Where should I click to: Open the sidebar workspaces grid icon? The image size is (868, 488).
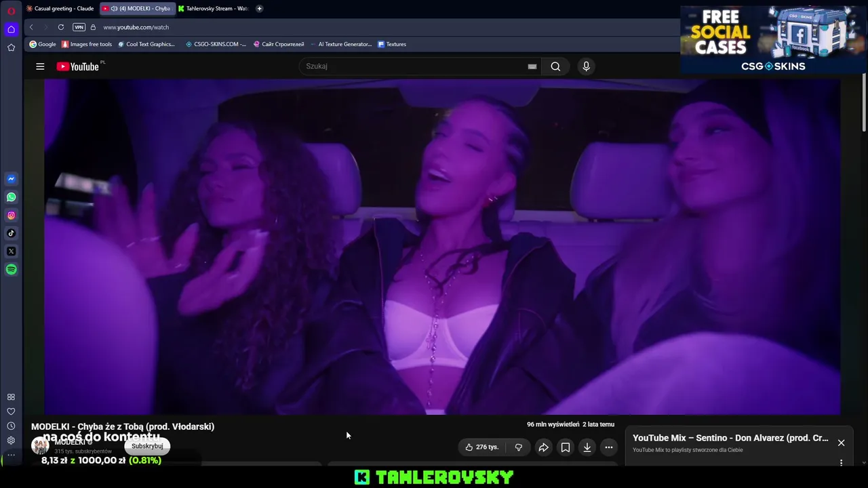point(11,397)
